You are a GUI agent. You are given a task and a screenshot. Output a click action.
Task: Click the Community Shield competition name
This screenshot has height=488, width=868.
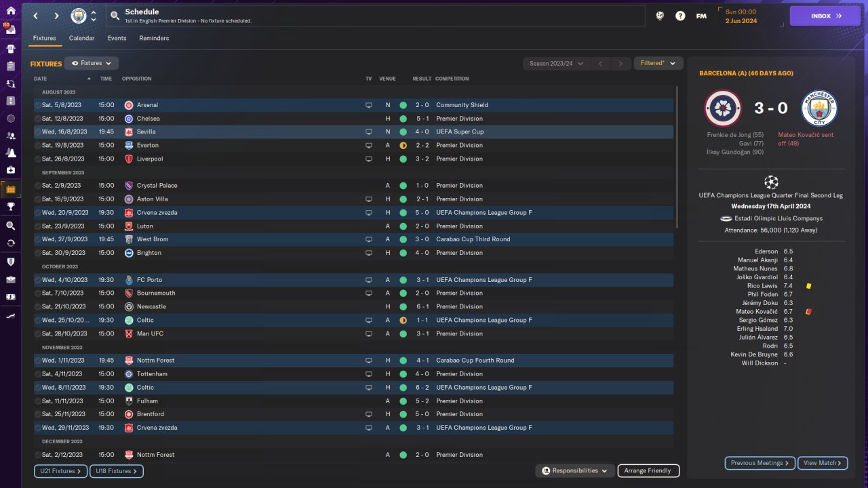(x=462, y=105)
